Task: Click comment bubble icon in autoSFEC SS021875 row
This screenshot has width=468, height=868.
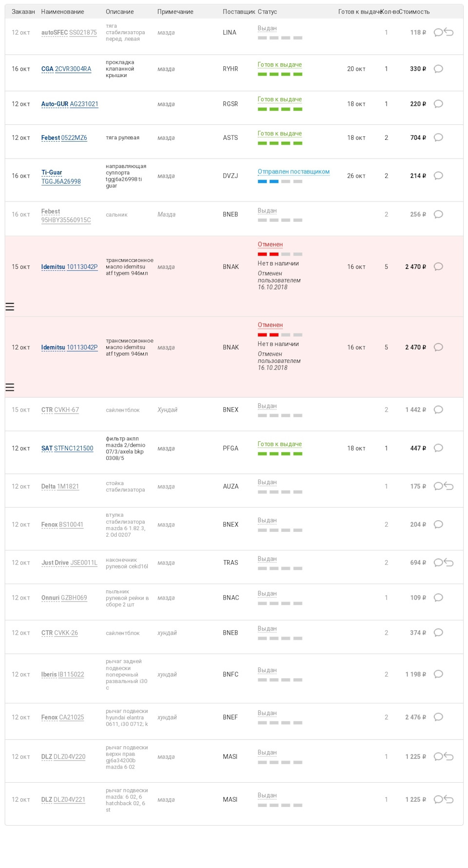Action: [438, 33]
